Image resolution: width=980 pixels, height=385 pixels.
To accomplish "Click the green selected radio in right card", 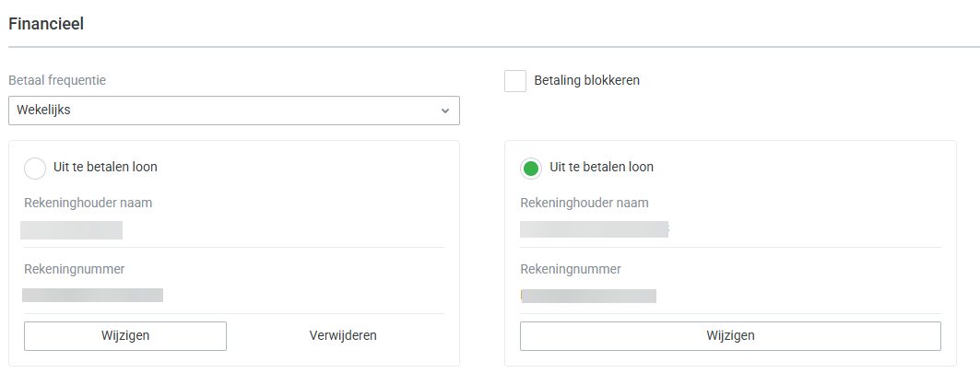I will point(530,169).
